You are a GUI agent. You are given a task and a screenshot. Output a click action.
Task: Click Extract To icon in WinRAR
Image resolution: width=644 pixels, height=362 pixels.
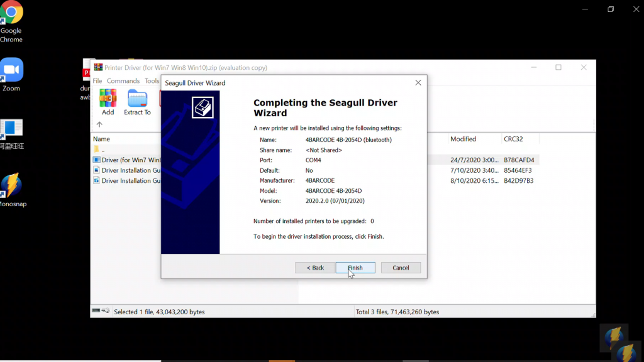pos(137,102)
